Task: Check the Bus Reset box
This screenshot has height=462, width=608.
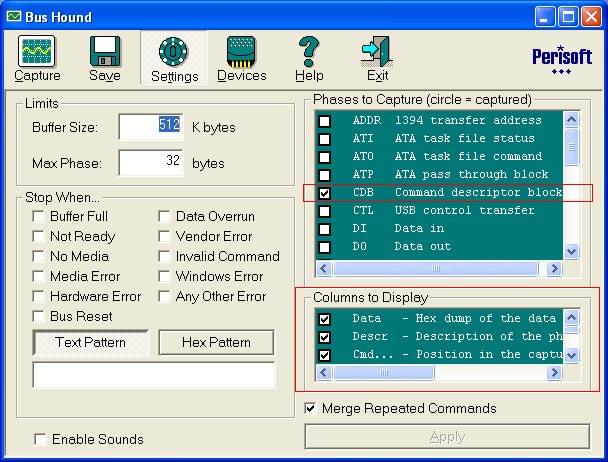Action: (x=38, y=317)
